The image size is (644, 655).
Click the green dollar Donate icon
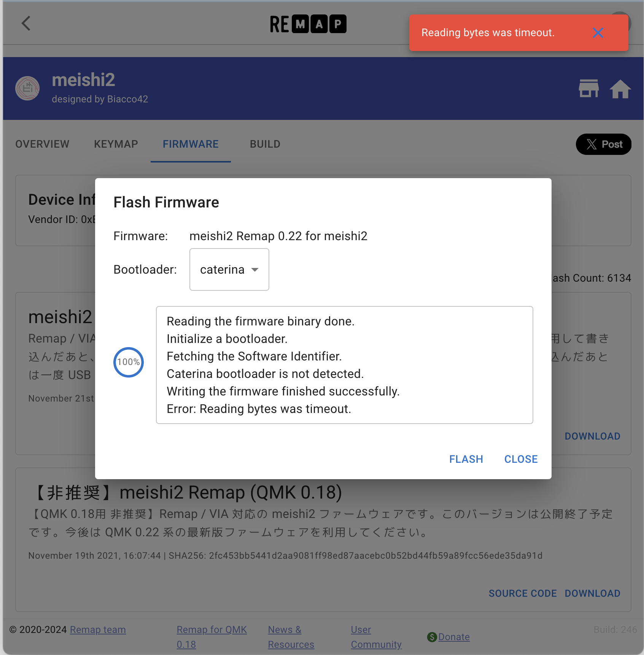432,637
